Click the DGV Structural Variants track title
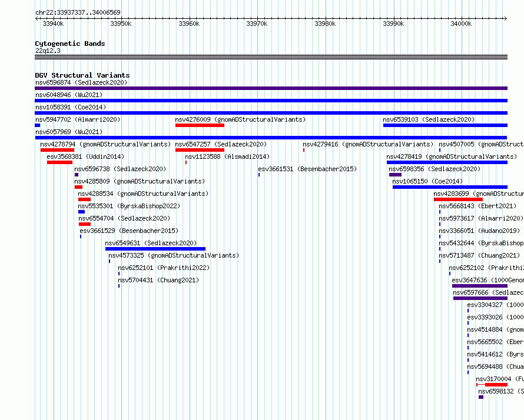This screenshot has width=524, height=420. [82, 75]
